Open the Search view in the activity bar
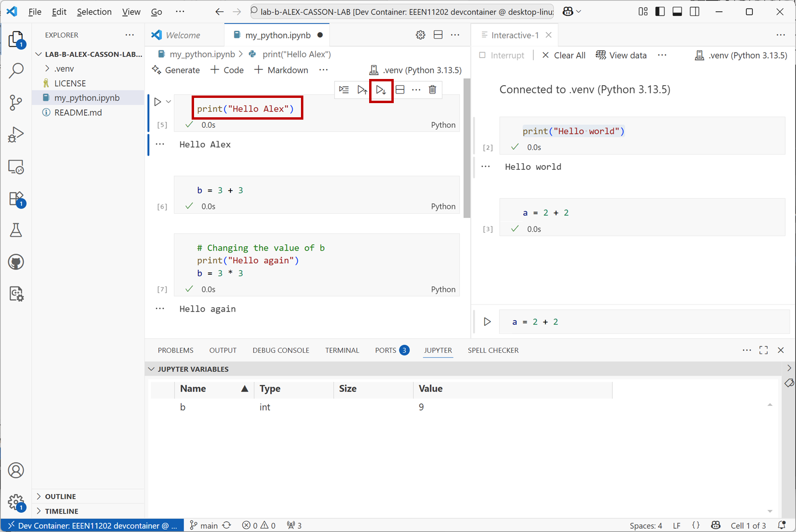The height and width of the screenshot is (532, 796). (x=16, y=70)
